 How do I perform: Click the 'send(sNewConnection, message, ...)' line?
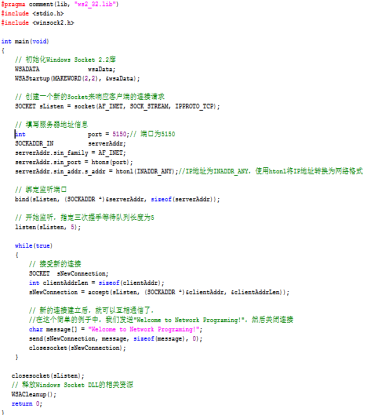point(116,338)
